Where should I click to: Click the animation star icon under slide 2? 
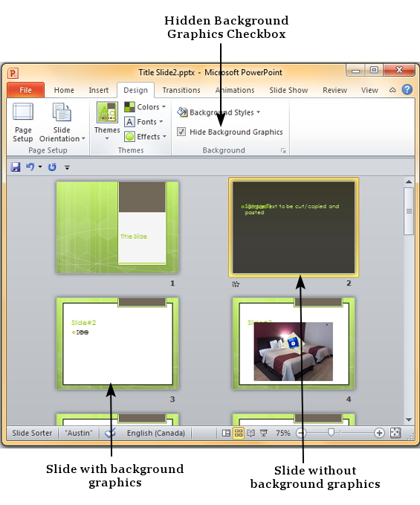point(236,284)
